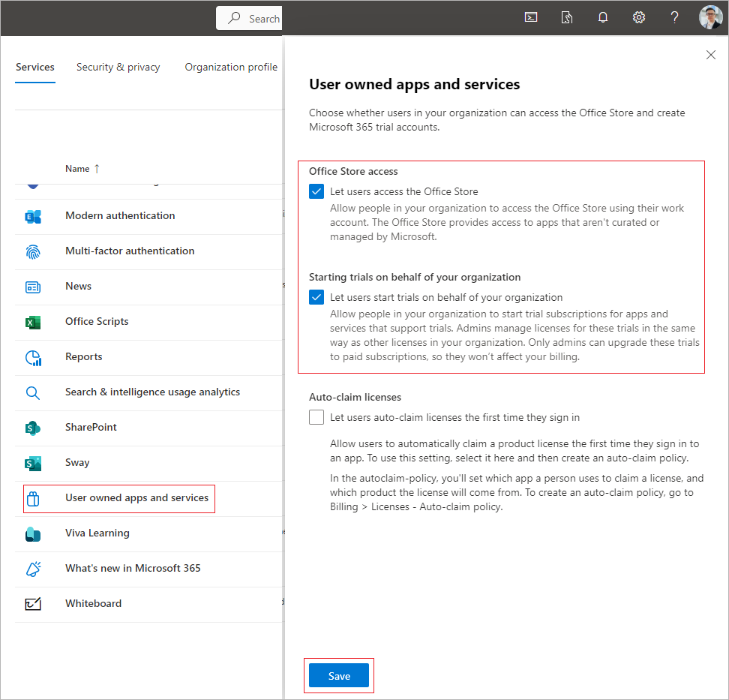Viewport: 729px width, 700px height.
Task: Click the SharePoint icon
Action: [x=33, y=428]
